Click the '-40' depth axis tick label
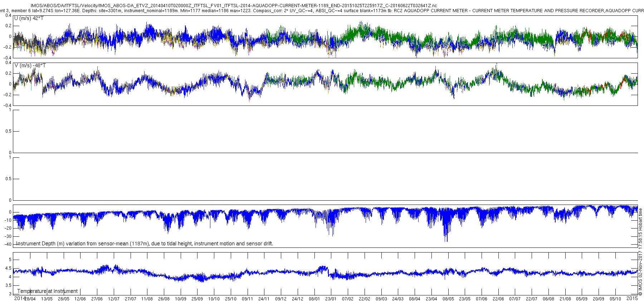This screenshot has height=304, width=644. click(x=8, y=245)
